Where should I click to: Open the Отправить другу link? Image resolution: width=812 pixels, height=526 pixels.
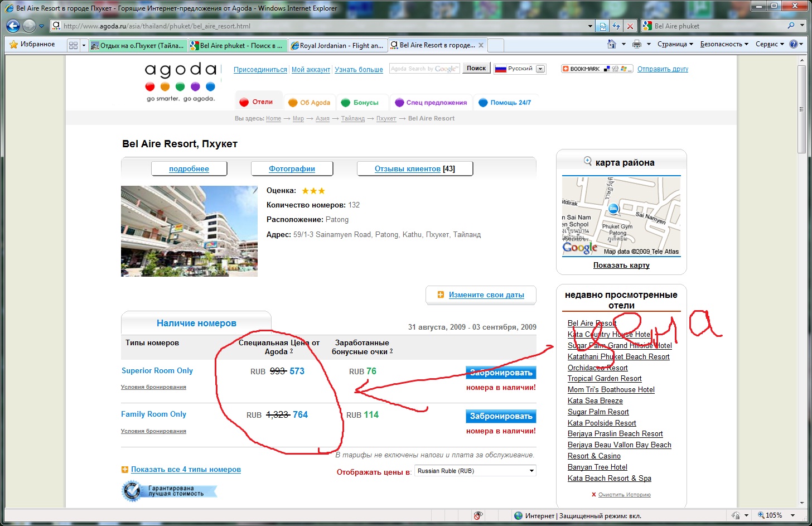click(x=663, y=69)
